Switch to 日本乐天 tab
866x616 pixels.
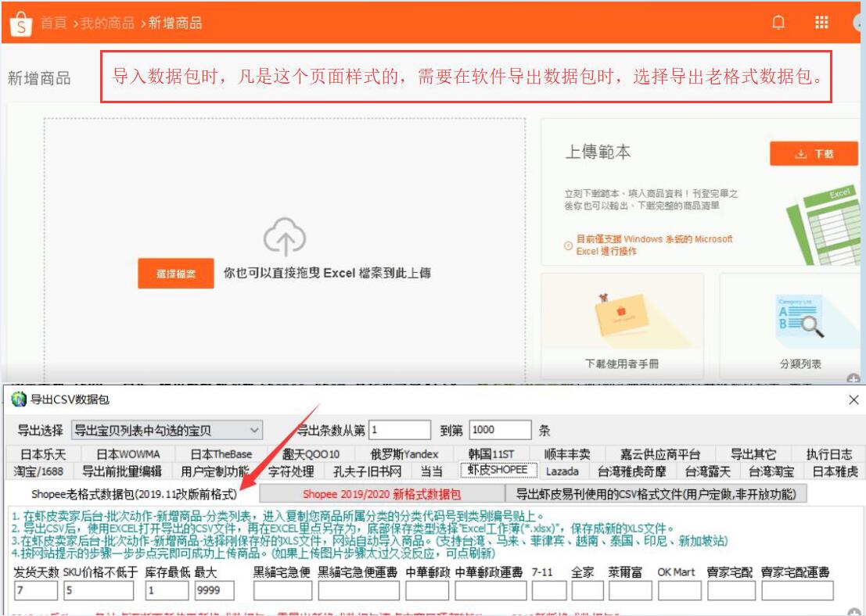click(43, 454)
